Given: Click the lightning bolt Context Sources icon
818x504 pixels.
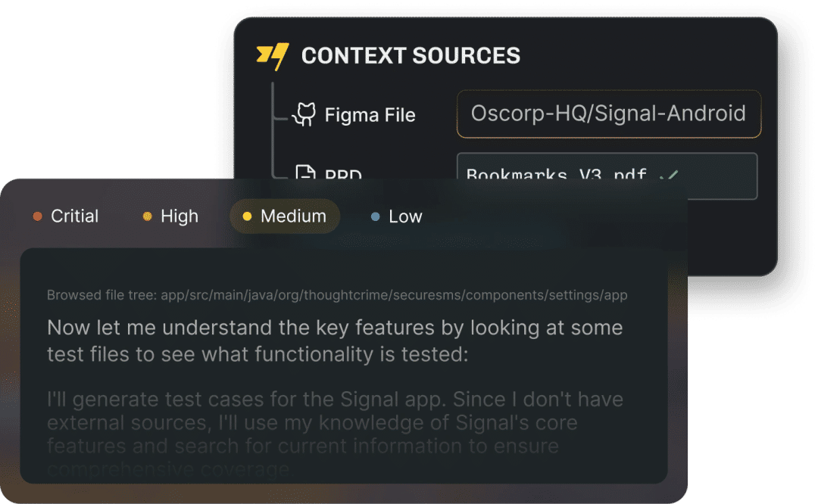Looking at the screenshot, I should 273,54.
